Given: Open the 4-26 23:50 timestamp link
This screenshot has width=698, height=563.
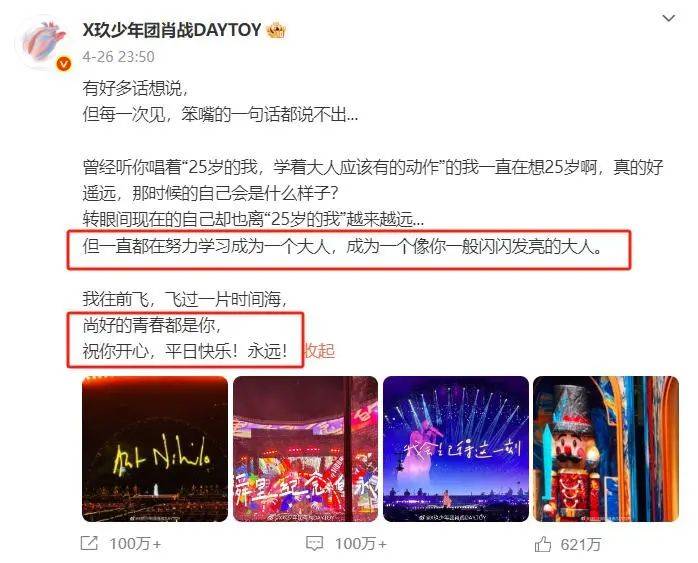Looking at the screenshot, I should (118, 57).
